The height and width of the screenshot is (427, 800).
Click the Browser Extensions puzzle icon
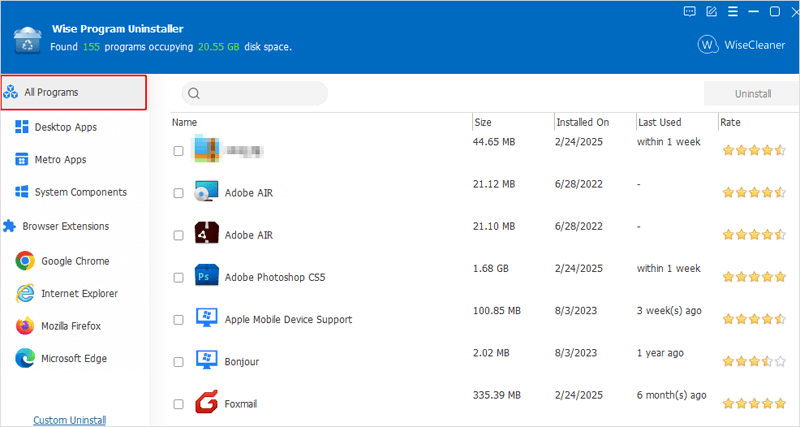click(9, 226)
